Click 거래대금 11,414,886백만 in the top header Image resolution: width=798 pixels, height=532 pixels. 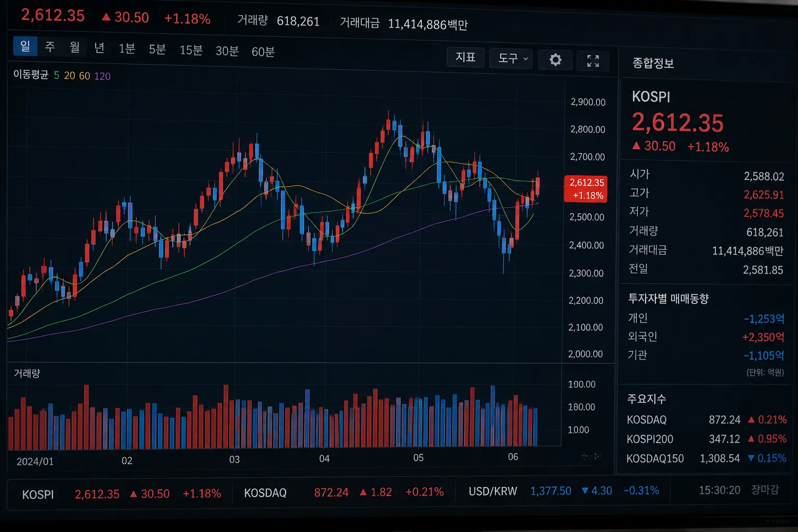[x=404, y=23]
